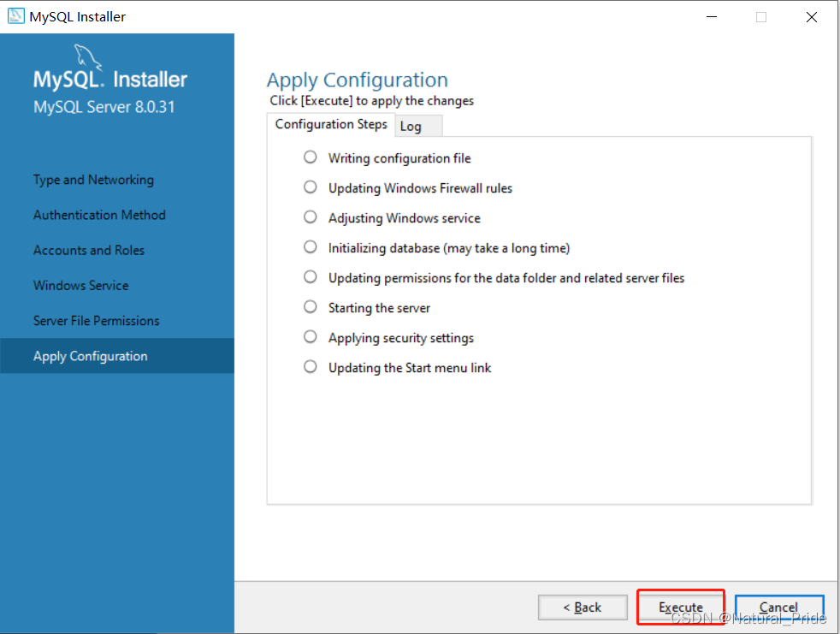Image resolution: width=840 pixels, height=634 pixels.
Task: Select the Windows Service sidebar item
Action: (x=80, y=285)
